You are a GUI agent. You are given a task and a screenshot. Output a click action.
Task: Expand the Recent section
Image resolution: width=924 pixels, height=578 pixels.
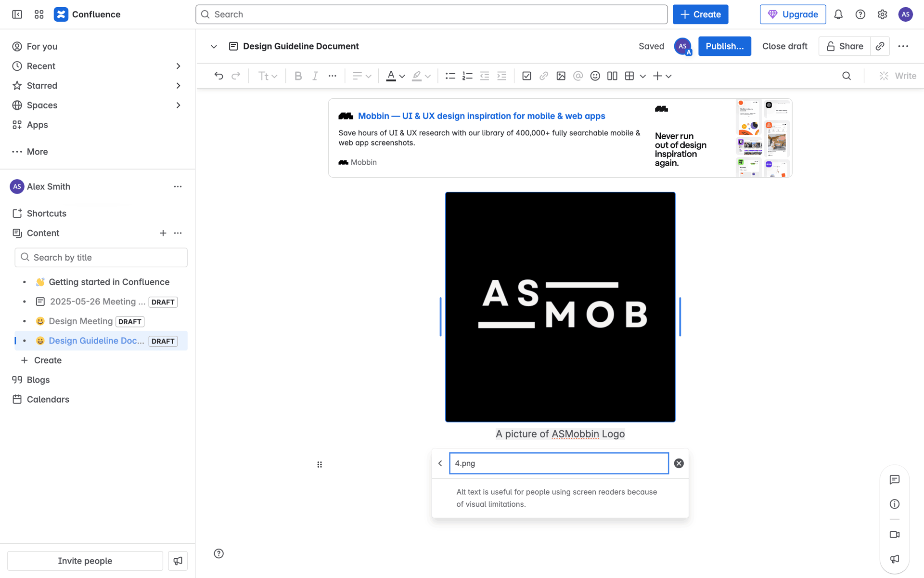tap(178, 66)
